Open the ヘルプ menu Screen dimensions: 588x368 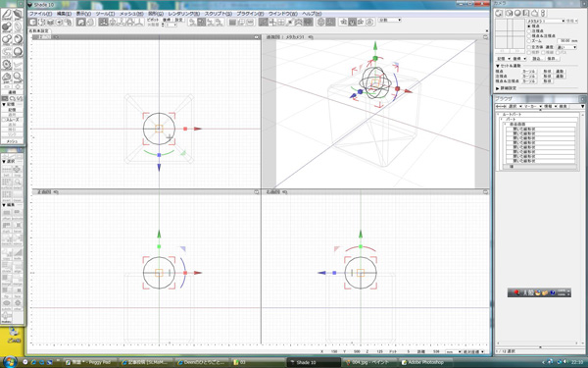[312, 14]
